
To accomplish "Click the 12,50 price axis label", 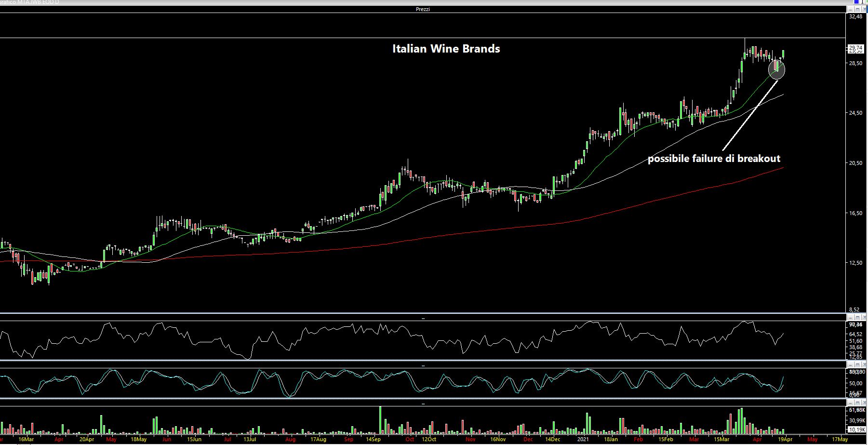I will coord(855,263).
